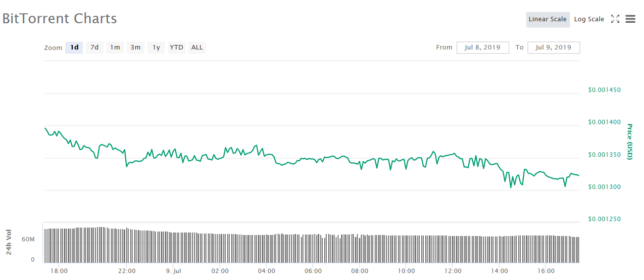Screen dimensions: 644x280
Task: Set zoom to ALL
Action: [x=197, y=47]
